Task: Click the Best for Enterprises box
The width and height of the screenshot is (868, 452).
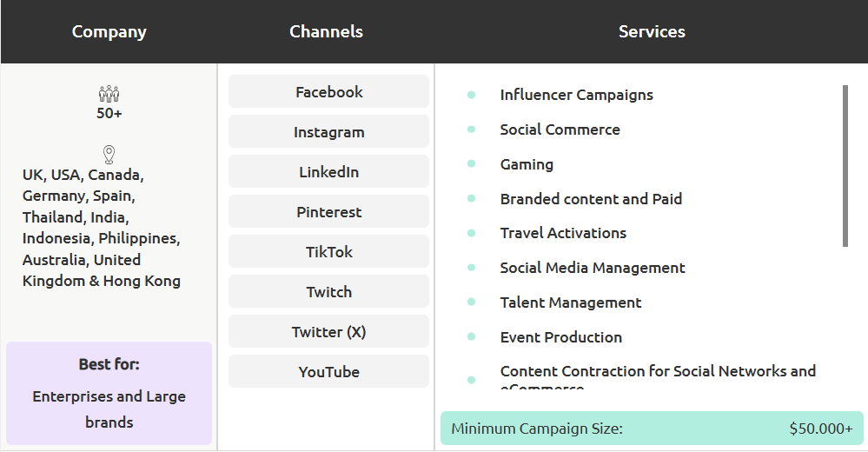Action: point(109,394)
